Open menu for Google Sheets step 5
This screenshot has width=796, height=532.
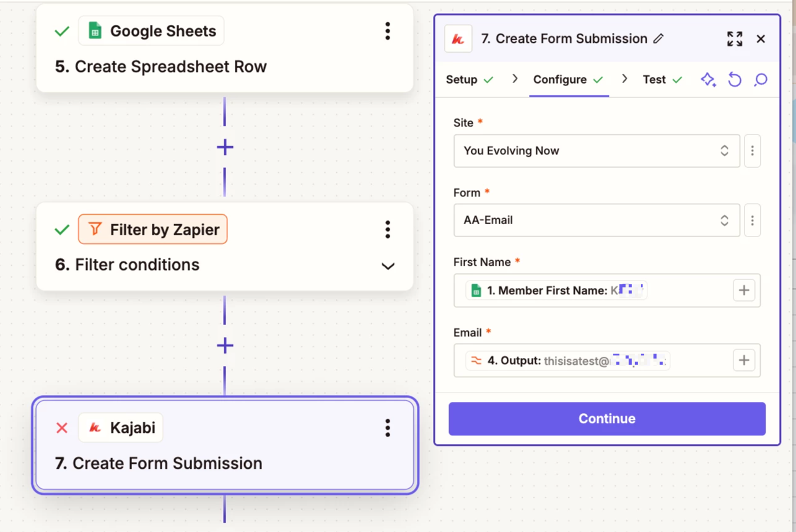(x=388, y=31)
